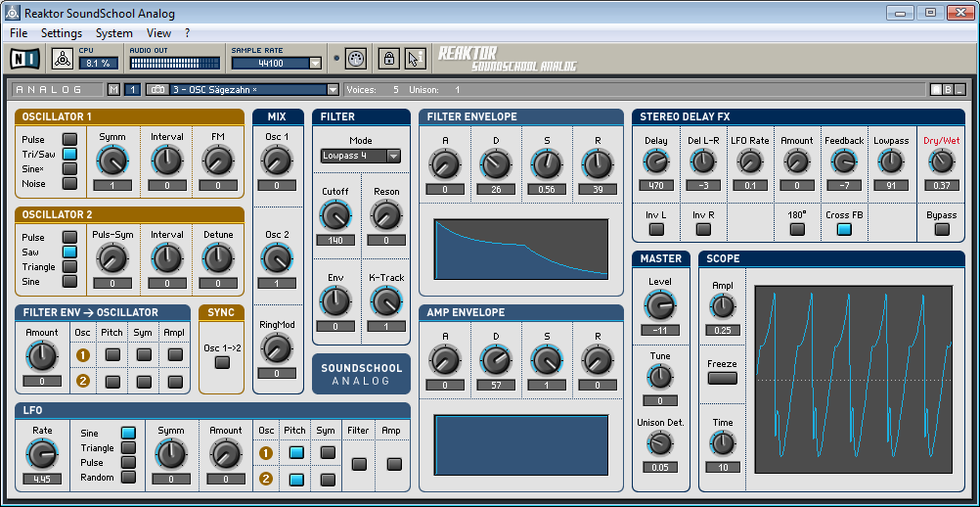Viewport: 980px width, 507px height.
Task: Click the Oscillator 1 FM knob
Action: point(217,161)
